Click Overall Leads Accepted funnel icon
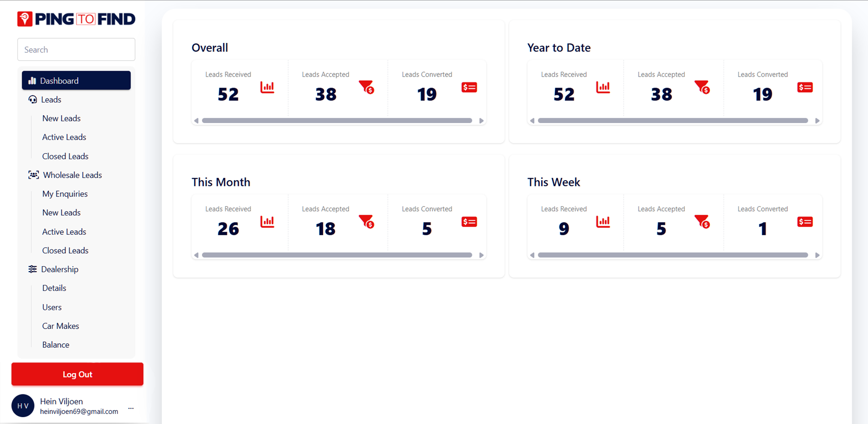Screen dimensions: 868x424 tap(367, 87)
